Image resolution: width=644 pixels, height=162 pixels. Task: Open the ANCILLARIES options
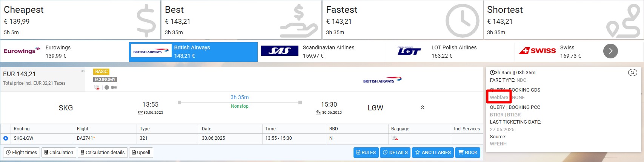(433, 153)
